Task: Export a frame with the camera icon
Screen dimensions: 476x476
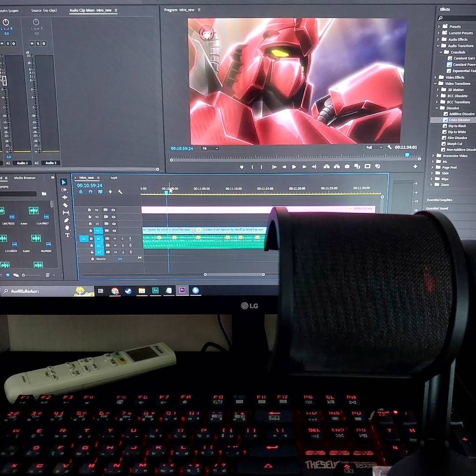Action: (347, 167)
